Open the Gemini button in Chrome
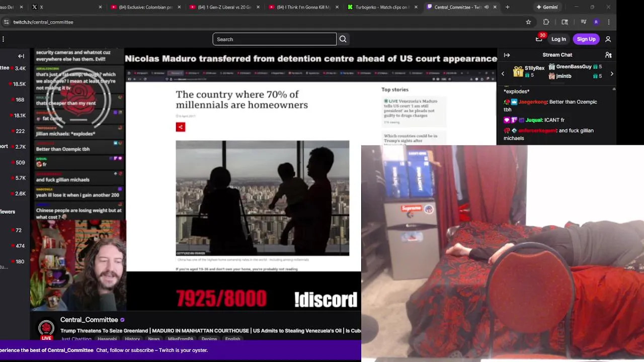 547,7
